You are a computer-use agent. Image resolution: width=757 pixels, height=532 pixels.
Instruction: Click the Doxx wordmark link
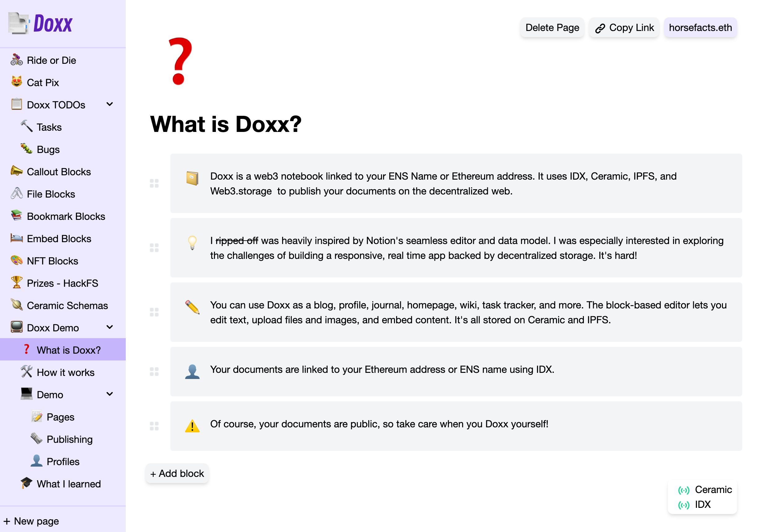pos(53,24)
